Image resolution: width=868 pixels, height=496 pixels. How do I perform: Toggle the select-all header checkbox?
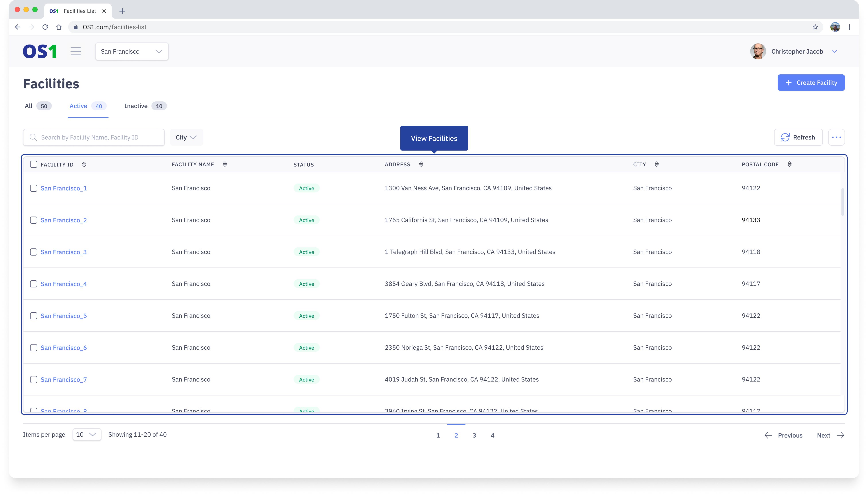pos(33,165)
